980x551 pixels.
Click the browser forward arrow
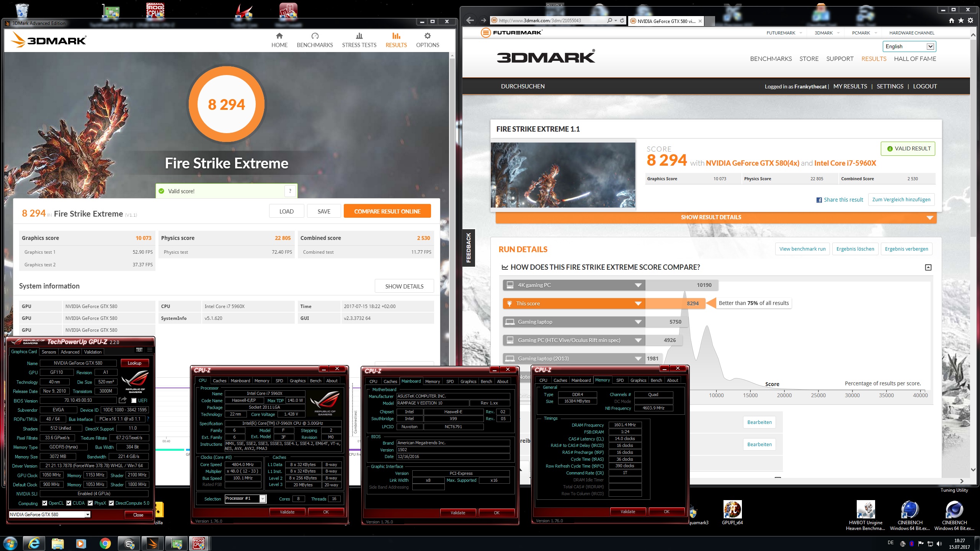(x=483, y=20)
